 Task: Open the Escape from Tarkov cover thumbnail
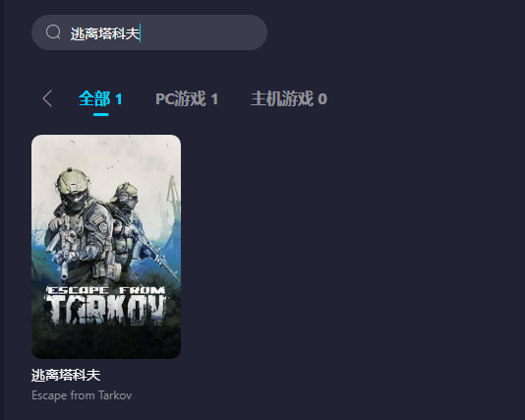[x=106, y=247]
